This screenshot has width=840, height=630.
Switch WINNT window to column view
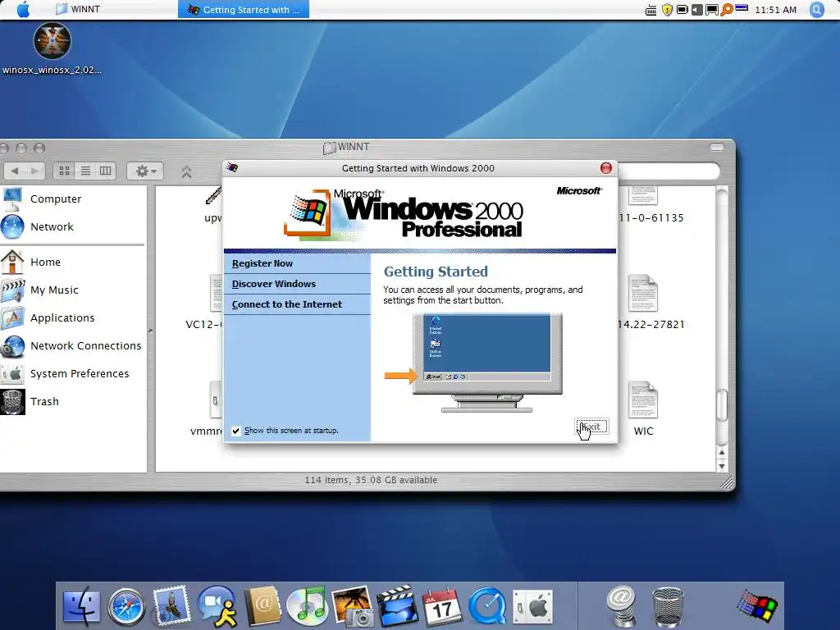tap(106, 171)
